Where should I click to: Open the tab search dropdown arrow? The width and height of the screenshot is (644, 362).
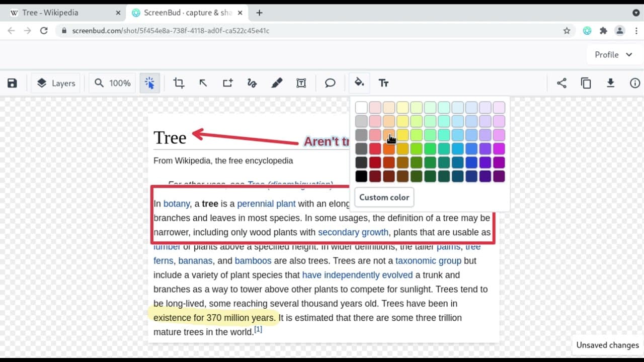tap(636, 13)
